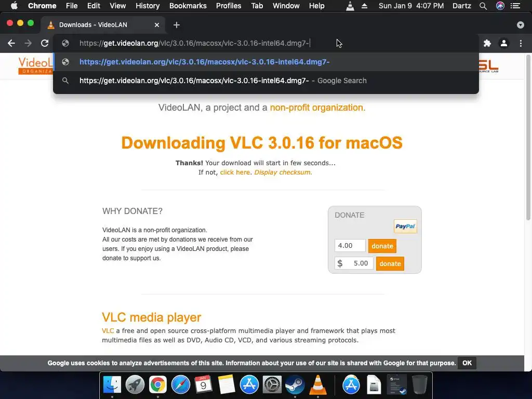
Task: Open Launchpad from the Dock
Action: (x=135, y=385)
